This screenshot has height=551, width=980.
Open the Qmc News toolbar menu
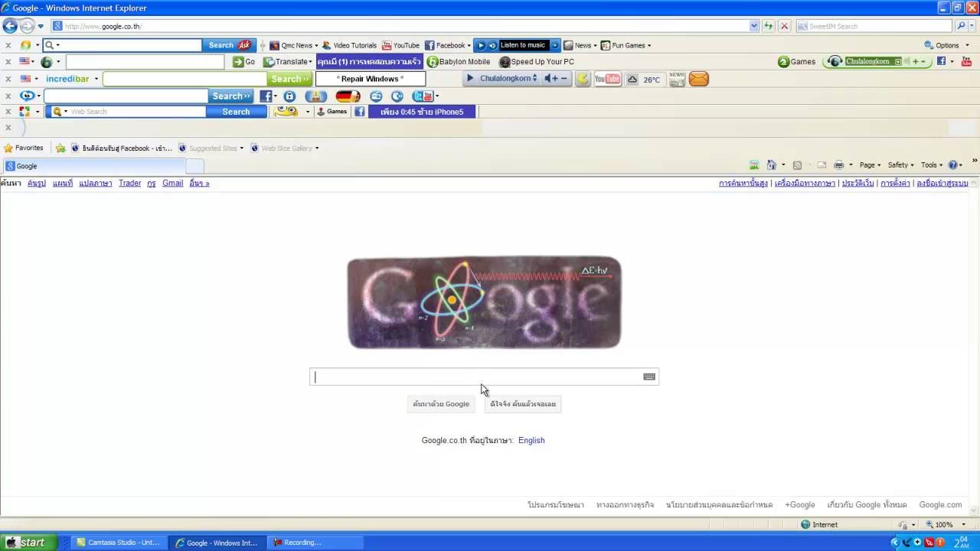(x=293, y=45)
